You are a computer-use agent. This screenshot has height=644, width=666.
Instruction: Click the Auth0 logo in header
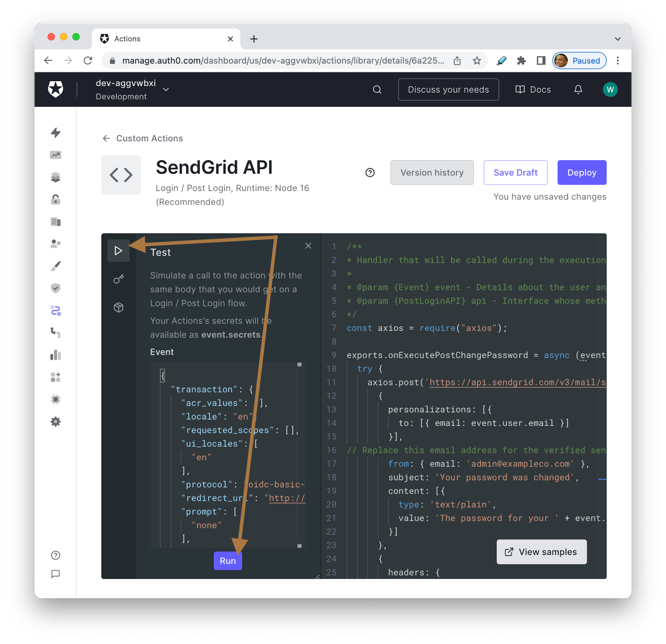click(x=55, y=89)
